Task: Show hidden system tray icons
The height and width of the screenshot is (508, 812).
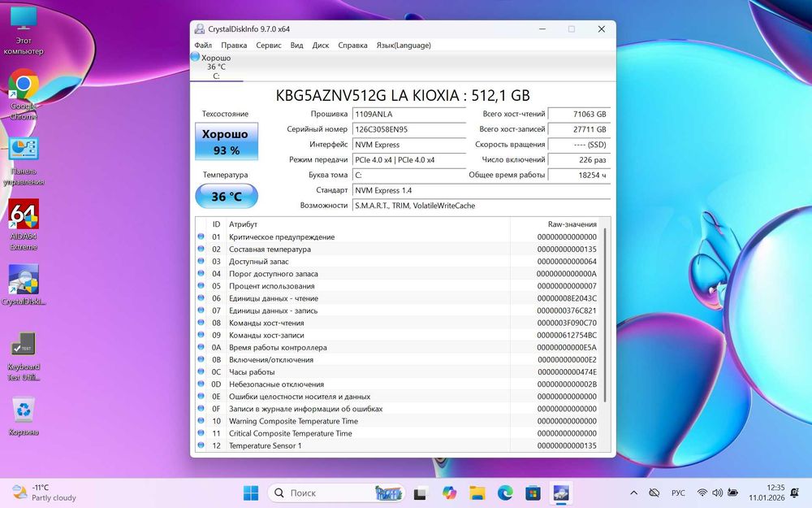Action: click(x=633, y=493)
